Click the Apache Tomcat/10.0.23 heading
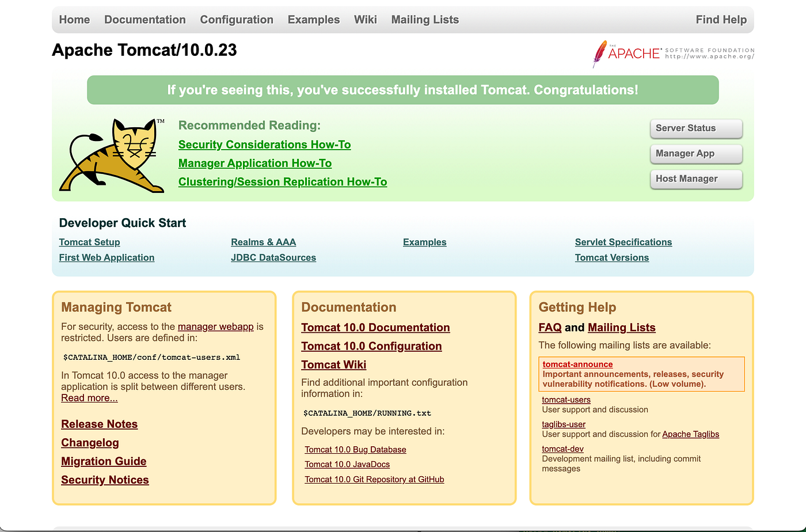806x532 pixels. (145, 50)
